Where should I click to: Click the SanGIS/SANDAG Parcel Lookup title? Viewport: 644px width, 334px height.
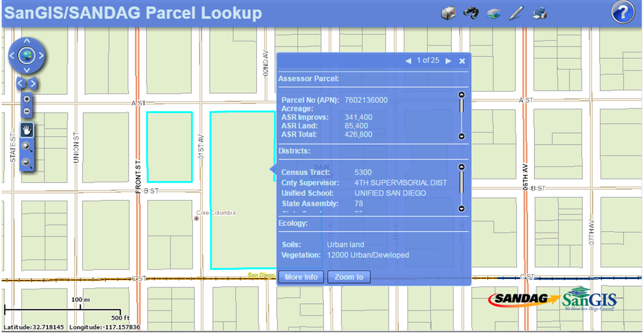pyautogui.click(x=133, y=13)
